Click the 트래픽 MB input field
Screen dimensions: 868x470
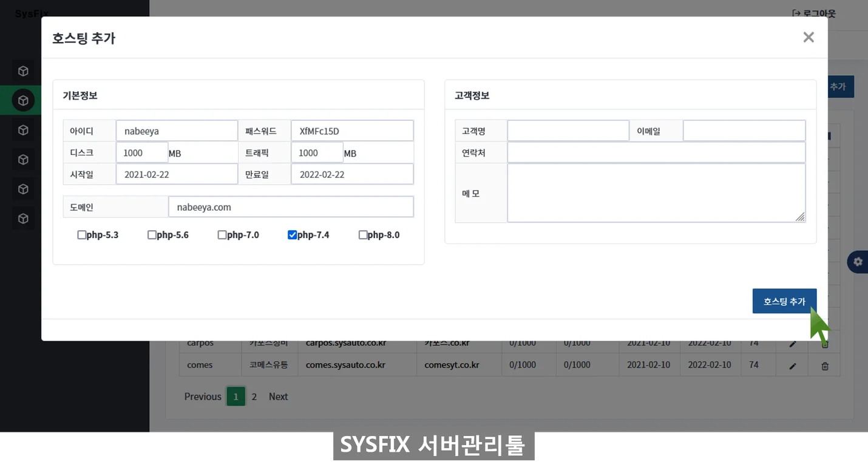coord(317,153)
